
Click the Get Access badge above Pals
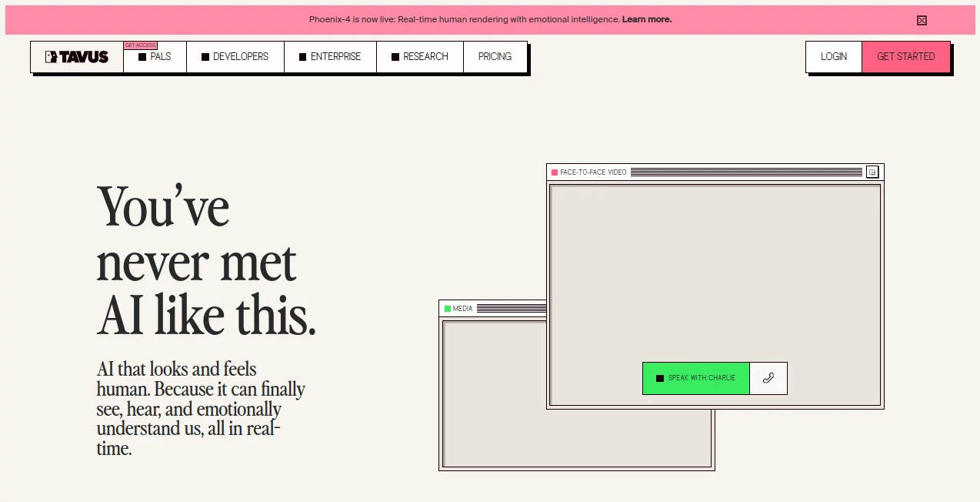pyautogui.click(x=140, y=45)
